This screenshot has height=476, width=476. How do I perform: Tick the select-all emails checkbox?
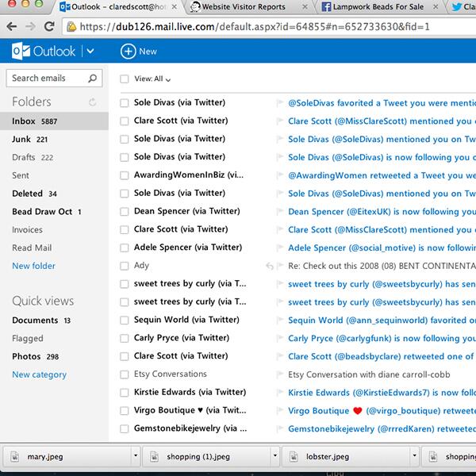pos(125,79)
